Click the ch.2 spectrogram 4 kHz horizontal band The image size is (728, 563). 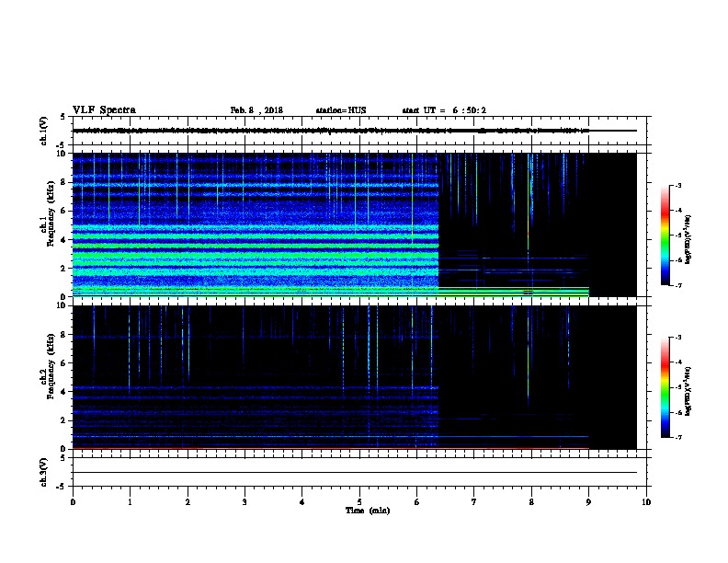(256, 387)
